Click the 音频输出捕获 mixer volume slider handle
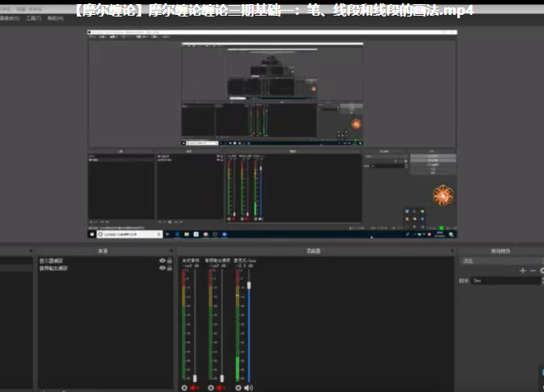 (222, 378)
